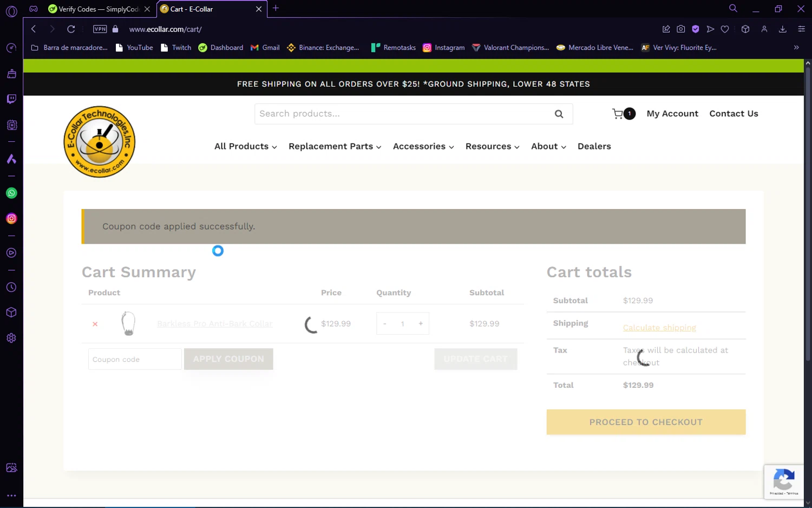Click the E-Collar Technologies logo

coord(100,142)
